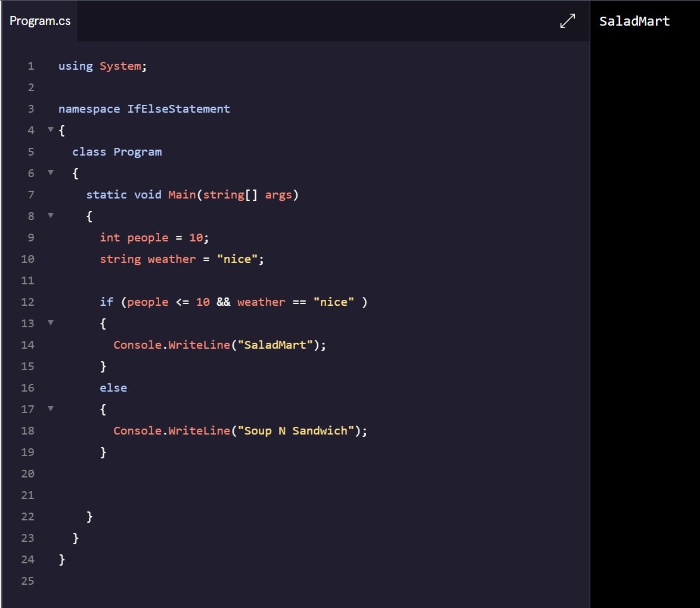Click the closing brace on line 22
This screenshot has height=608, width=700.
click(89, 516)
